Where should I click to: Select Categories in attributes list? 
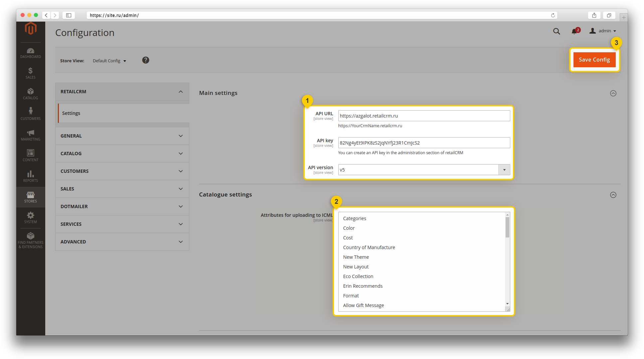(x=355, y=218)
